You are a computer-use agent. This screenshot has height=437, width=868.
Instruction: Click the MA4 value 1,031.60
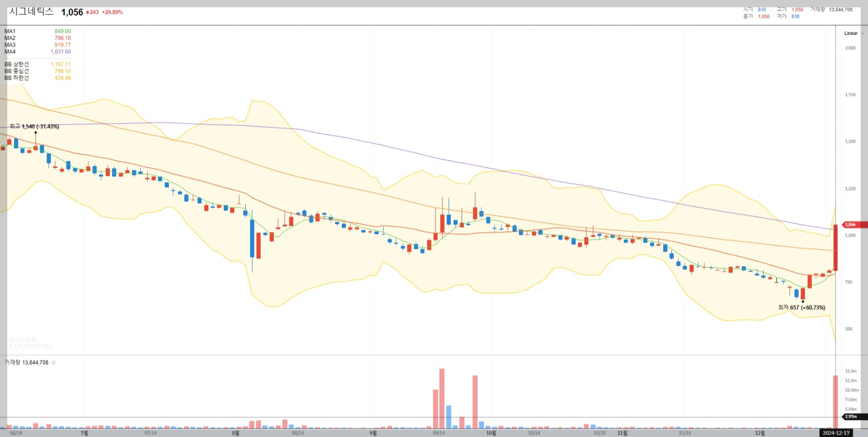pyautogui.click(x=61, y=52)
